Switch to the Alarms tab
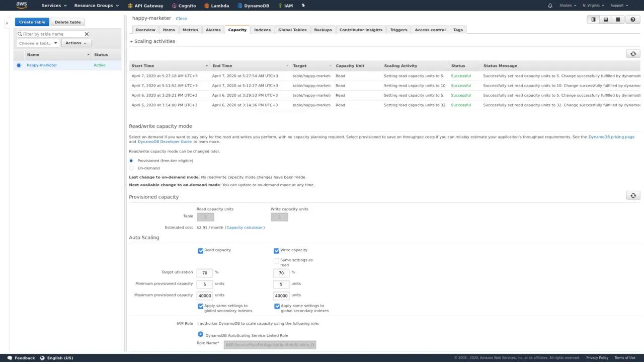 (x=213, y=30)
